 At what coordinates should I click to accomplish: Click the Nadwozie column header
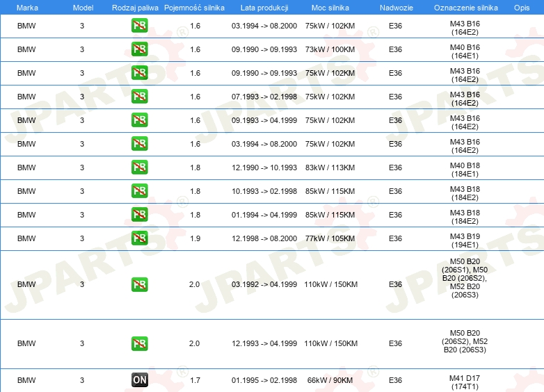tap(397, 8)
